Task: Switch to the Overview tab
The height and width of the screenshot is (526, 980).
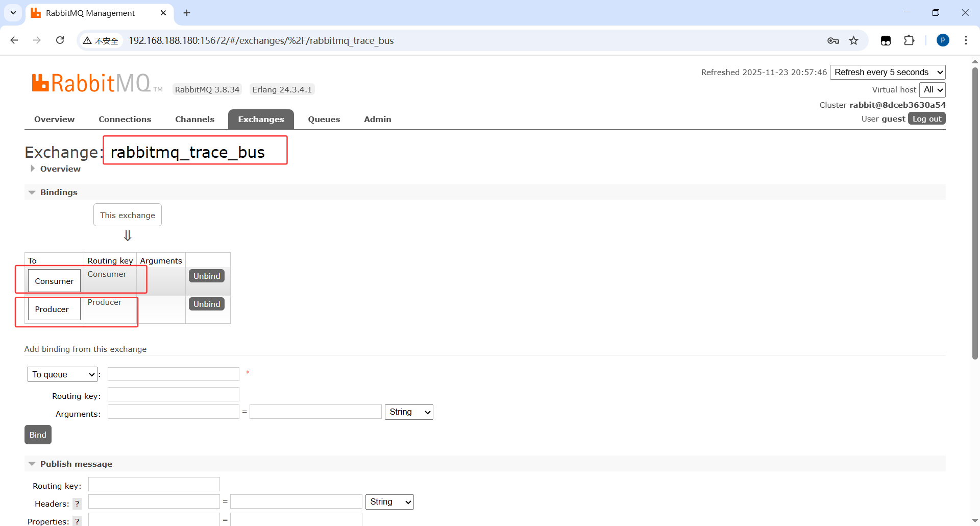Action: pos(54,119)
